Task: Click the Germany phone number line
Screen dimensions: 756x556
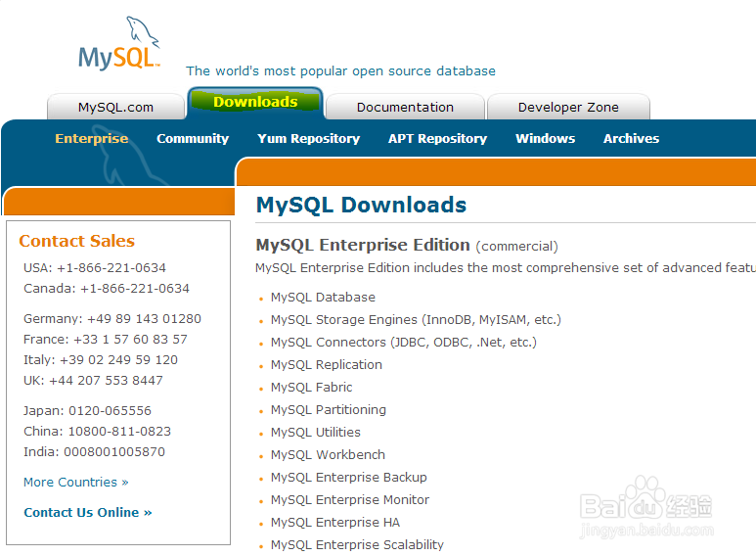Action: (x=112, y=319)
